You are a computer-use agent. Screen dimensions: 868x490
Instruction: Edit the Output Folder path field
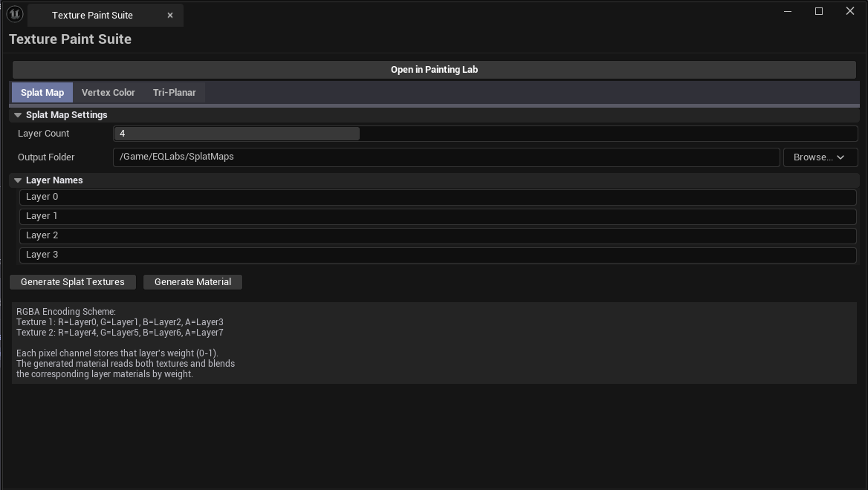click(446, 157)
